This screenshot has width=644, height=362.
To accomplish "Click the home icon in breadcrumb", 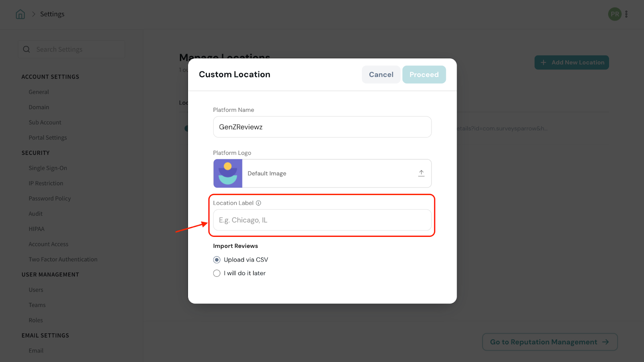I will click(x=20, y=14).
